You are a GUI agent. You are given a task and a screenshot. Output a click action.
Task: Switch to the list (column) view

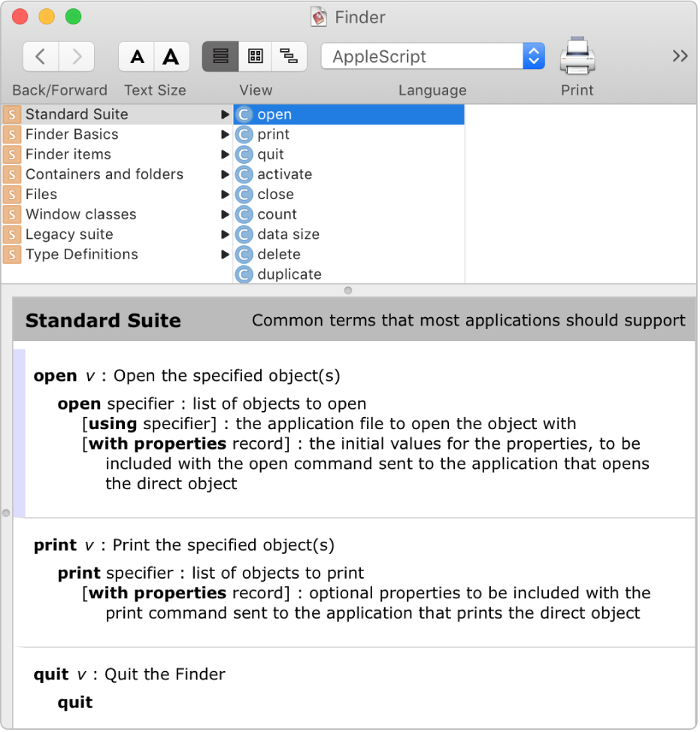pyautogui.click(x=220, y=56)
